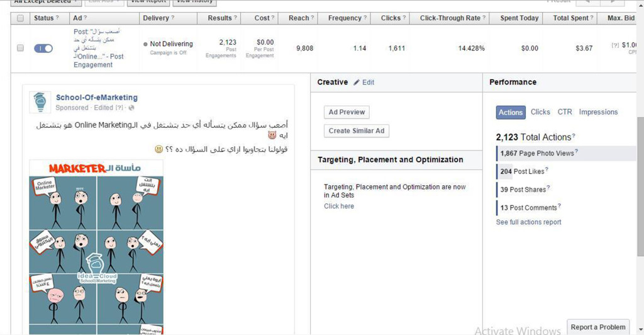Click the globe audience icon under page name

(x=131, y=108)
